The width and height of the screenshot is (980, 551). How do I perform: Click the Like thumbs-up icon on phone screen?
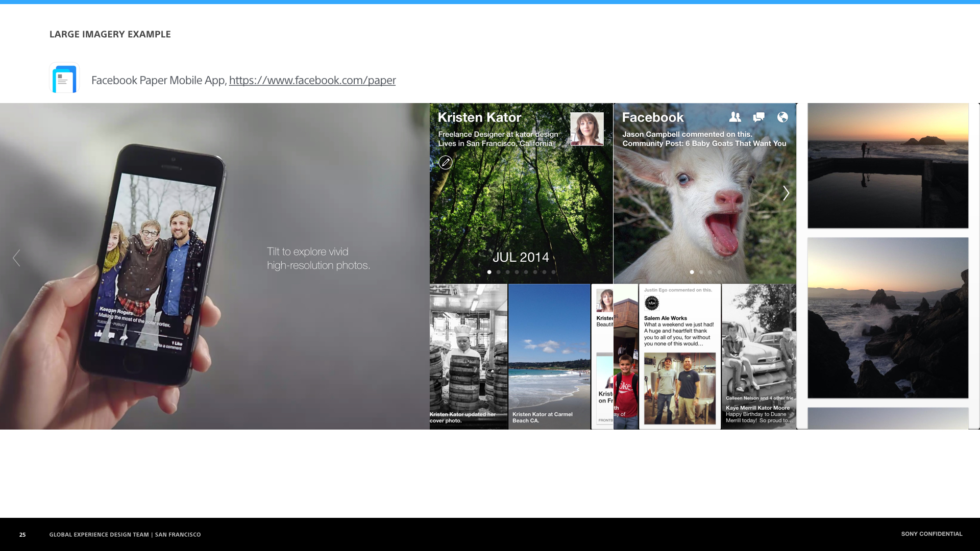[x=99, y=333]
